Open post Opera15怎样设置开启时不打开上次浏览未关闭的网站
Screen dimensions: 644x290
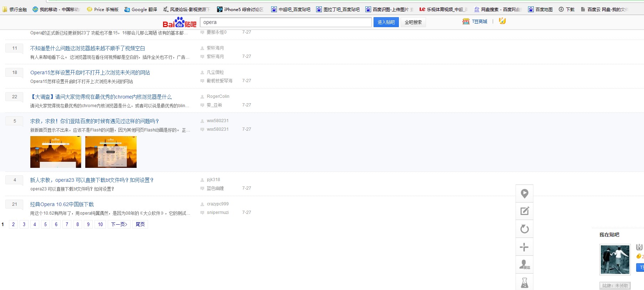click(x=90, y=72)
